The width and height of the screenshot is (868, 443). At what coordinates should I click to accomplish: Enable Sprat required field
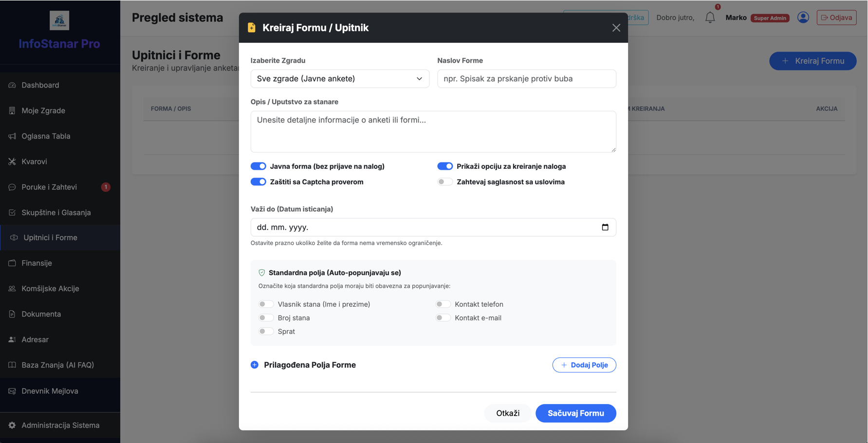click(x=266, y=332)
